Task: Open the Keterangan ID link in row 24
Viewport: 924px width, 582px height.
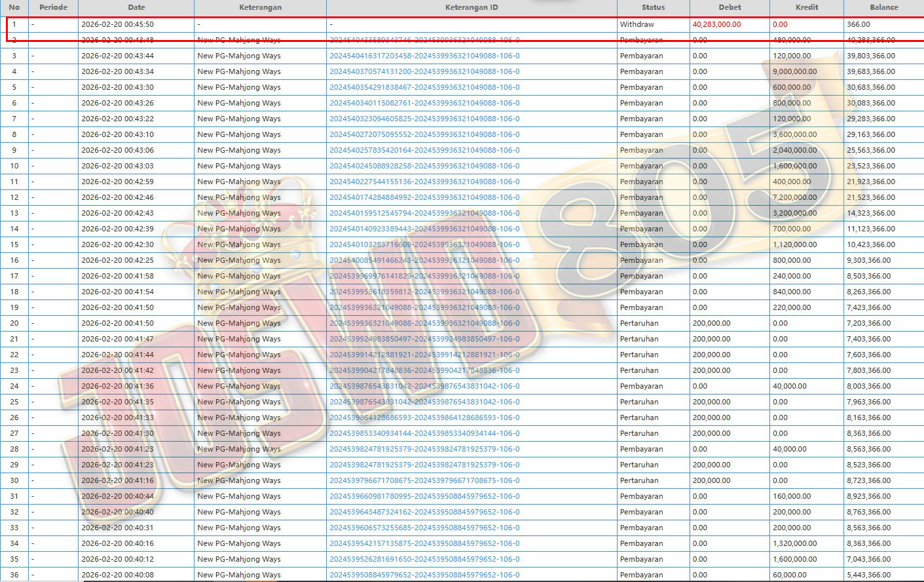Action: 424,386
